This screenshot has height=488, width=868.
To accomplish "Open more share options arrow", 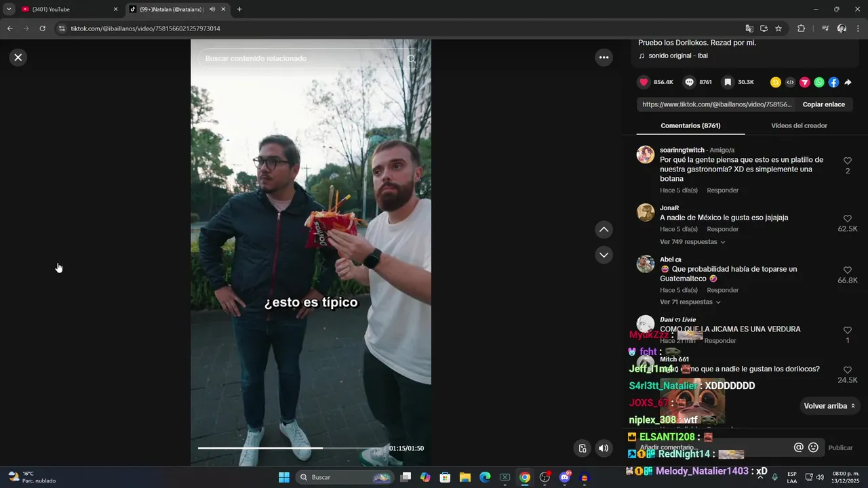I will coord(848,82).
